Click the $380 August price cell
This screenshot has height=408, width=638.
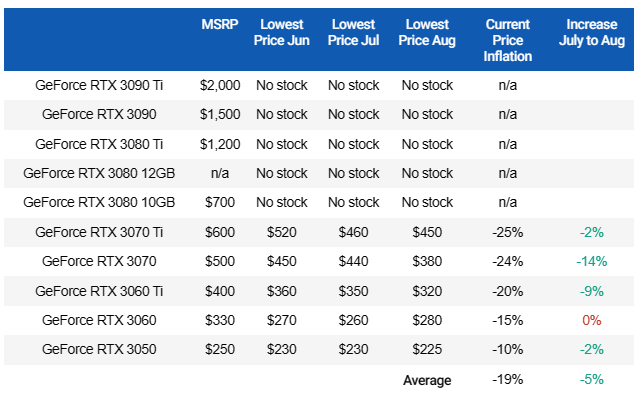coord(427,262)
